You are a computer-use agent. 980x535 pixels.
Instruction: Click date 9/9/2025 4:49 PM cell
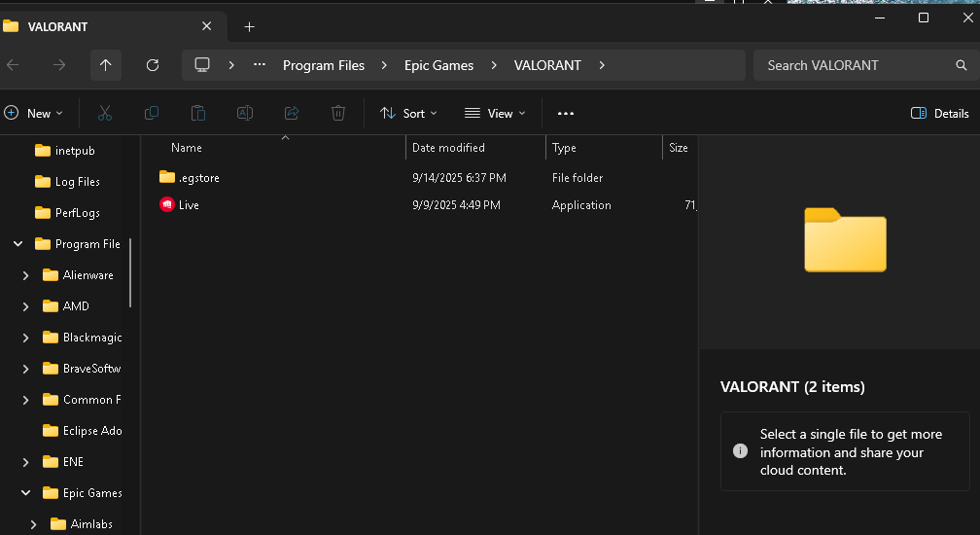click(456, 205)
